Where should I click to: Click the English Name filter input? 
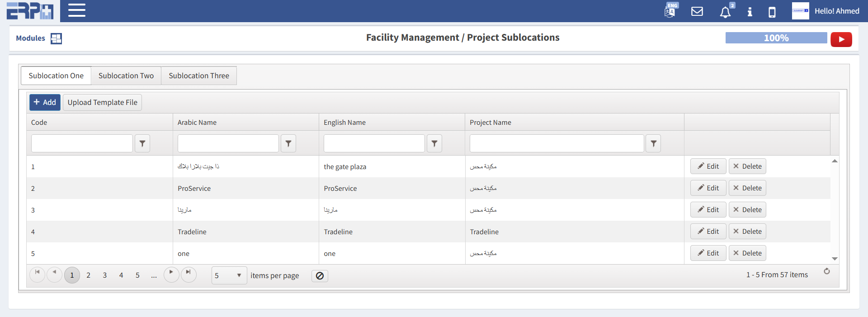click(x=374, y=143)
